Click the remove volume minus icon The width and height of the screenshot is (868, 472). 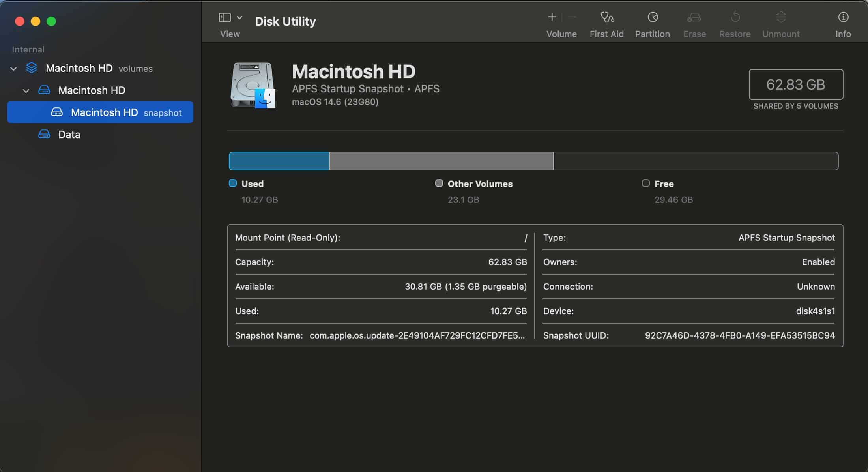click(x=572, y=17)
